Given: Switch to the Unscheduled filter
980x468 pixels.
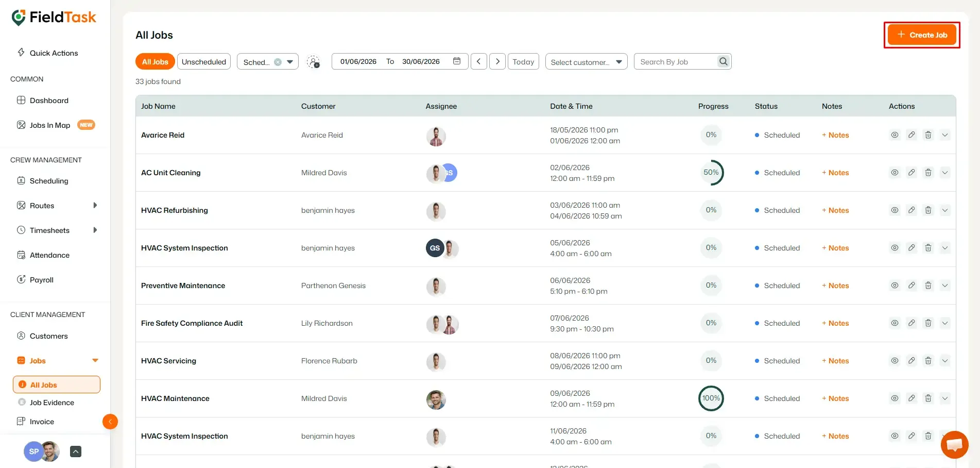Looking at the screenshot, I should click(204, 62).
